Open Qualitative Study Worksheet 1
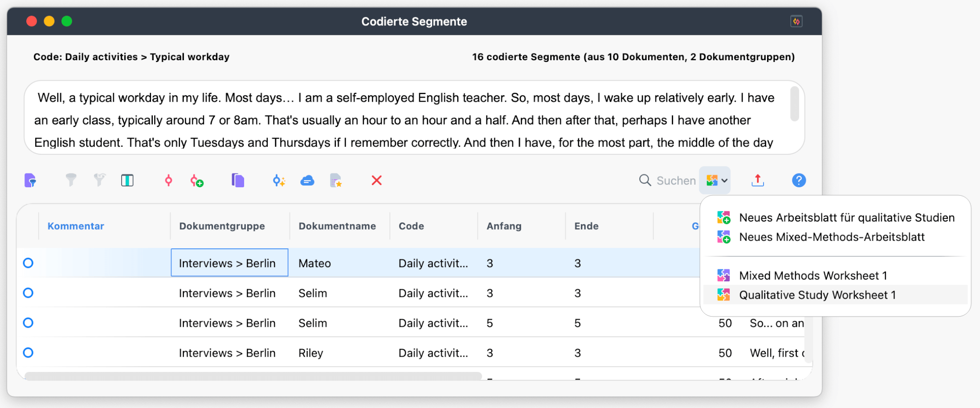This screenshot has height=408, width=980. click(x=817, y=295)
